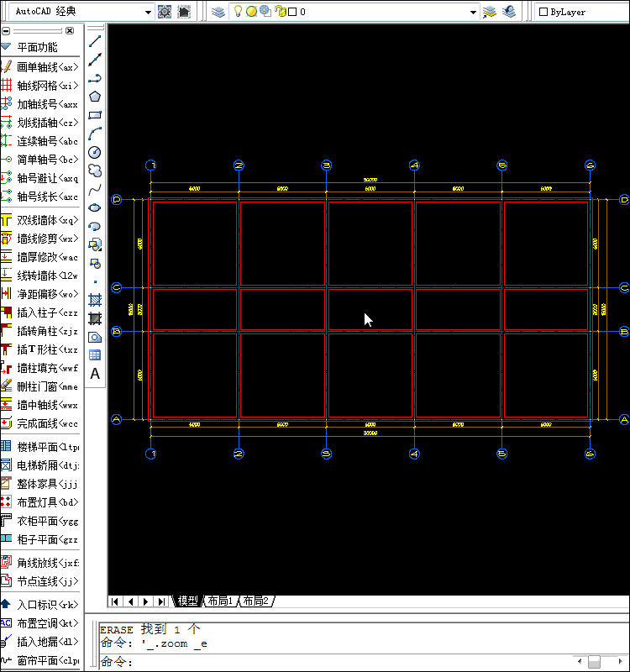The image size is (630, 672).
Task: Run 插入地漏<dl> command
Action: [40, 642]
